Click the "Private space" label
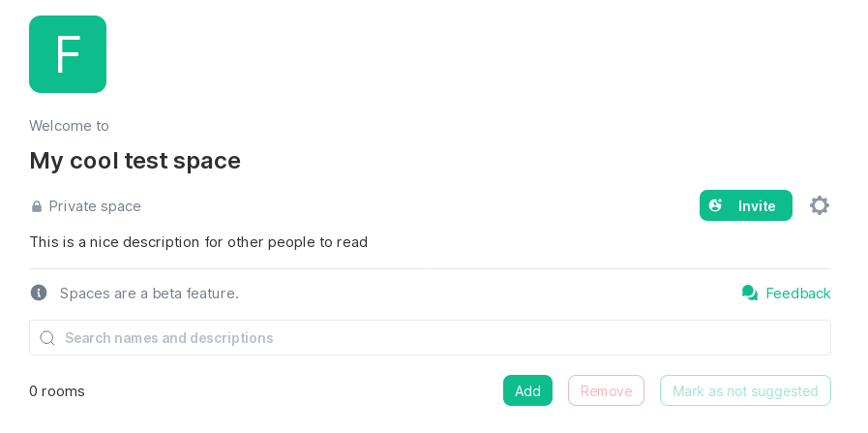The image size is (868, 433). 95,206
